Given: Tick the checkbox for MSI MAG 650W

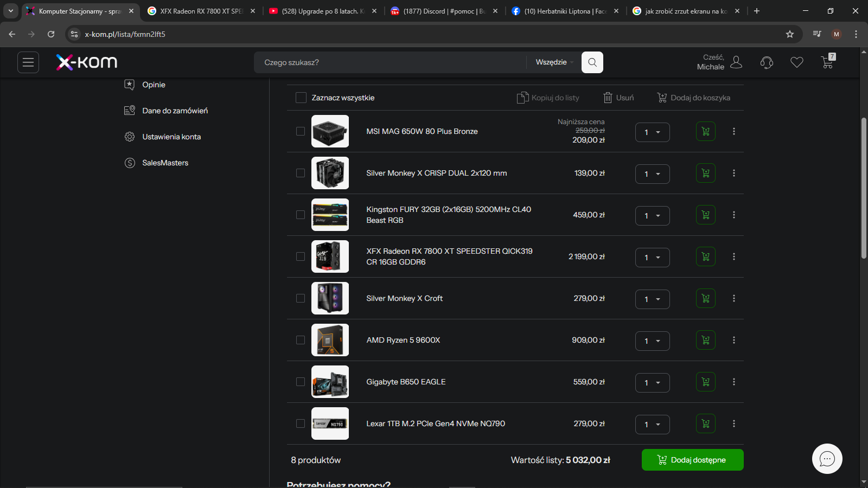Looking at the screenshot, I should click(x=301, y=131).
